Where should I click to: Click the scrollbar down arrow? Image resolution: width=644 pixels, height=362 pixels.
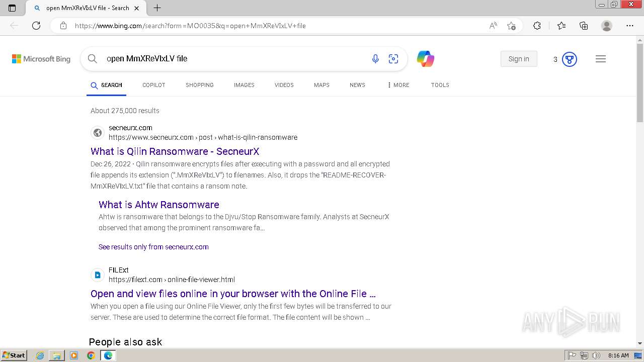[640, 343]
